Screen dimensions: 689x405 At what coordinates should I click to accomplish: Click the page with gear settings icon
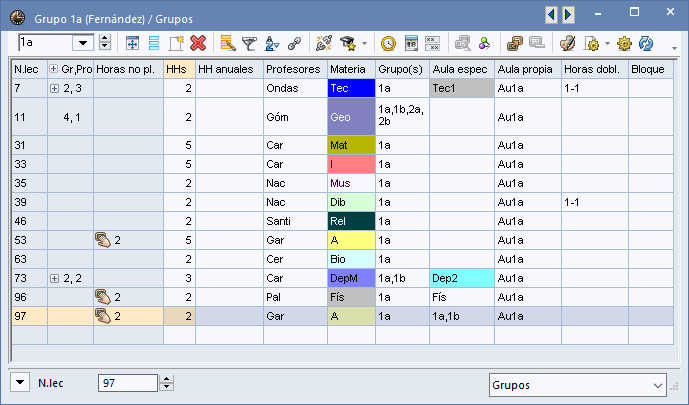592,43
